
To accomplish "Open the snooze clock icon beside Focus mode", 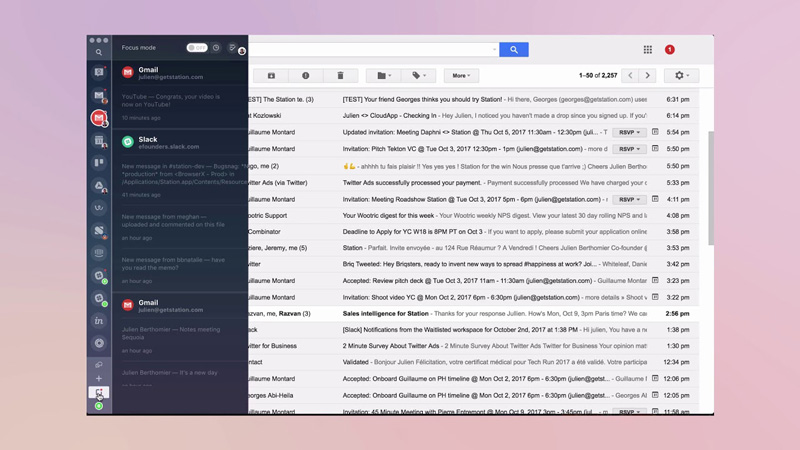I will 216,47.
